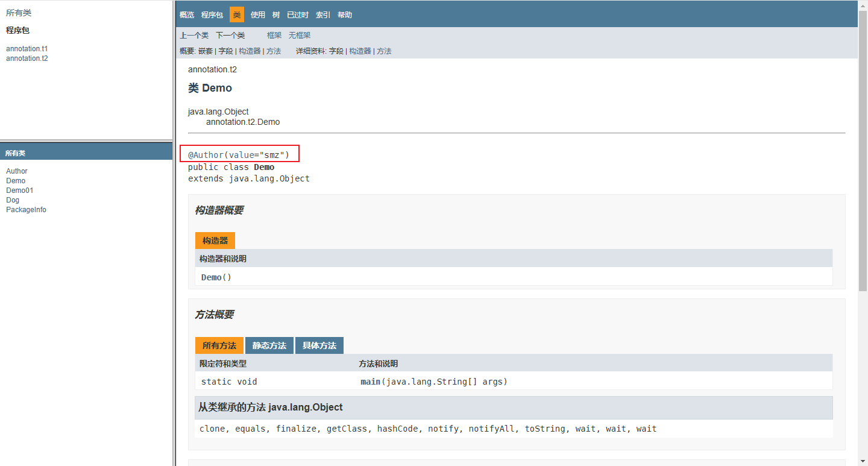This screenshot has width=868, height=466.
Task: Open the Dog class link
Action: pyautogui.click(x=13, y=200)
